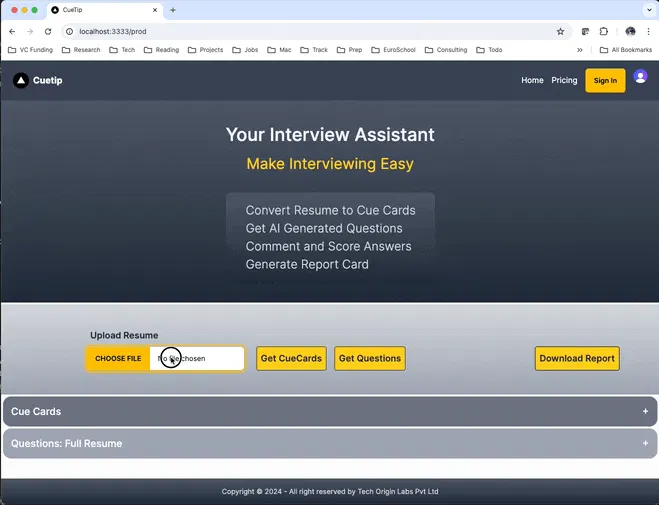The width and height of the screenshot is (659, 505).
Task: Click Choose File to upload a resume
Action: (x=118, y=359)
